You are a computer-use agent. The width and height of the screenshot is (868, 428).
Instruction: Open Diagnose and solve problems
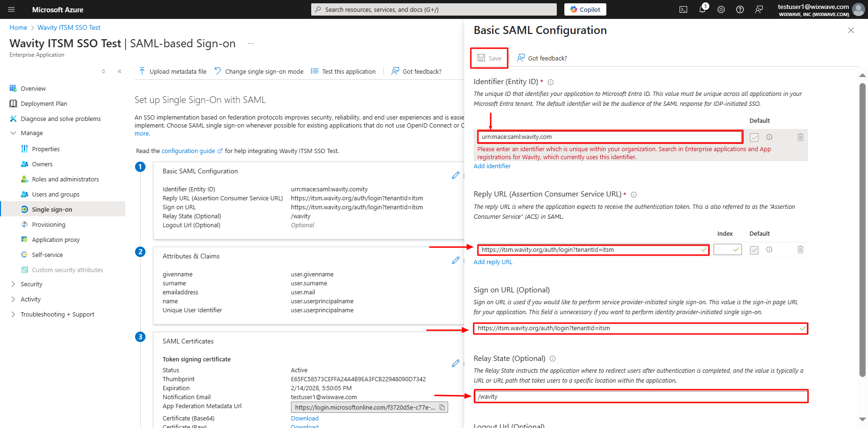coord(60,119)
